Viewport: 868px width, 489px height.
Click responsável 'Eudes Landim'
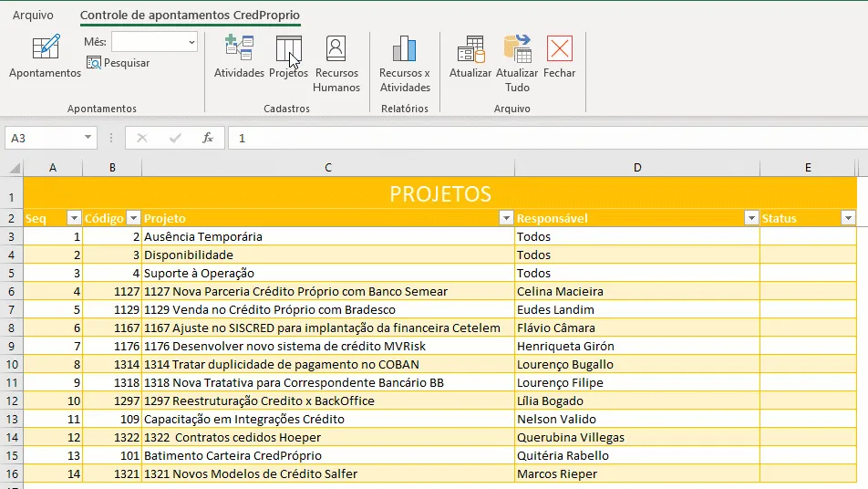[637, 310]
